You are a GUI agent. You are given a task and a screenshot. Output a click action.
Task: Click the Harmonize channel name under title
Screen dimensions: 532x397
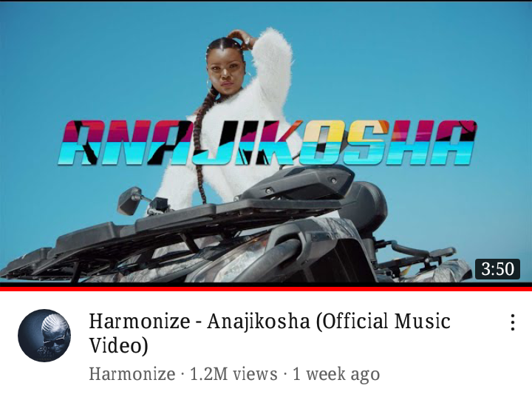coord(132,374)
